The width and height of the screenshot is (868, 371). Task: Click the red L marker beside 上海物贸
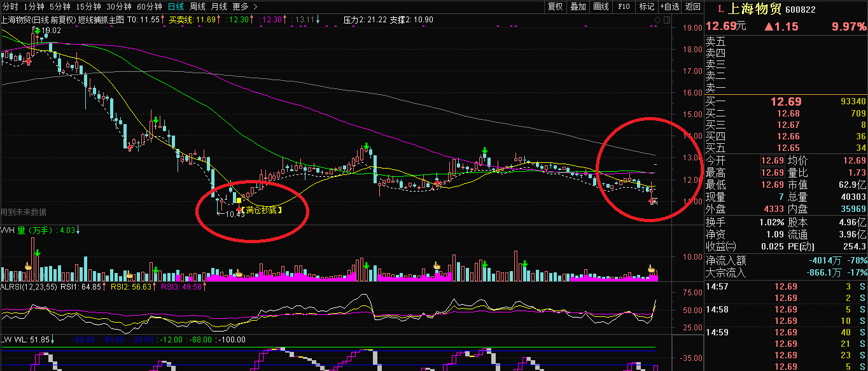(x=720, y=9)
